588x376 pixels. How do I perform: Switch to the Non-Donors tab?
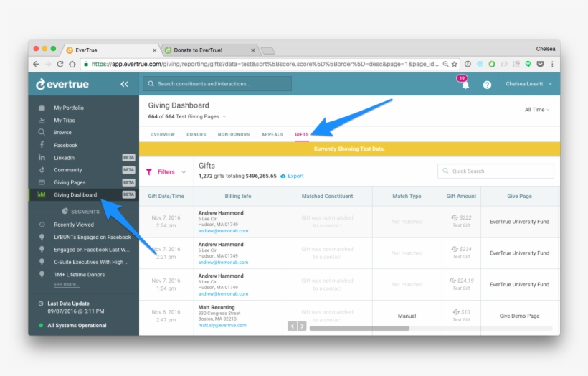pyautogui.click(x=234, y=134)
